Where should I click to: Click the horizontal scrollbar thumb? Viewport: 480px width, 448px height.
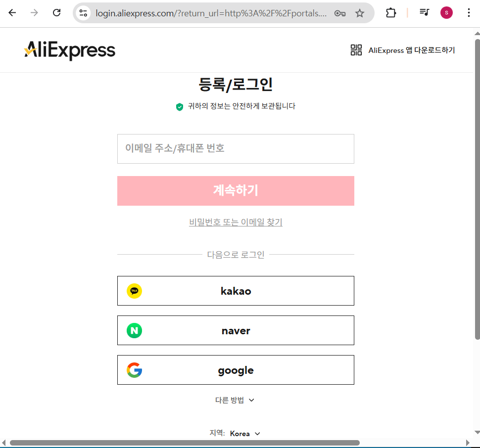tap(185, 443)
